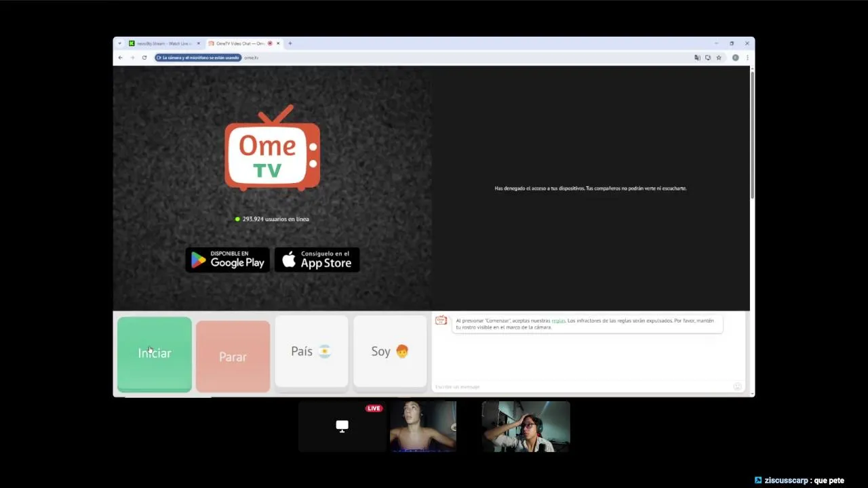Open the País country selector
This screenshot has height=488, width=868.
tap(311, 351)
